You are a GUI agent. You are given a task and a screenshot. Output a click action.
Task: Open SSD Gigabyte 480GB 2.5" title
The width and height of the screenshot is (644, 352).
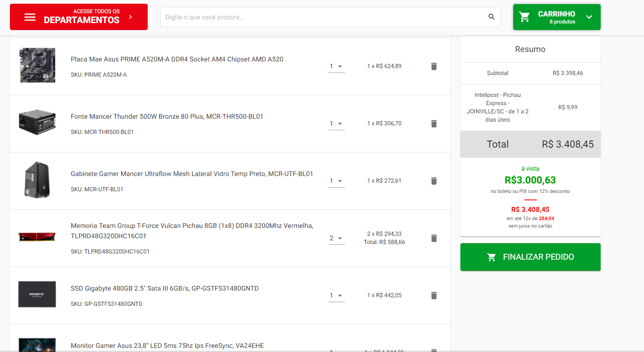coord(165,289)
